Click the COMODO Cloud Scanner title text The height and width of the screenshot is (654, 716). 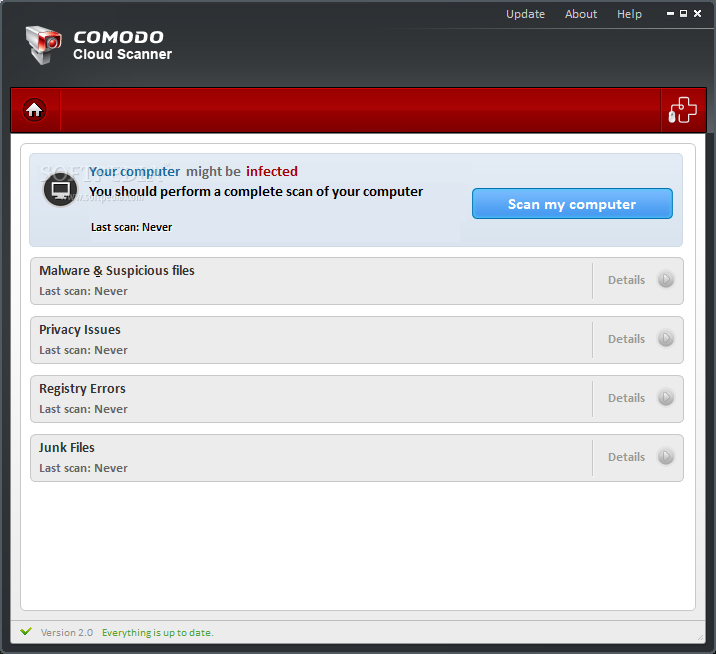click(122, 45)
